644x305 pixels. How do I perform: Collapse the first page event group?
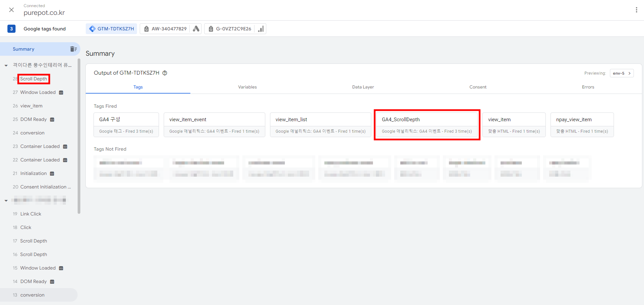(x=6, y=66)
